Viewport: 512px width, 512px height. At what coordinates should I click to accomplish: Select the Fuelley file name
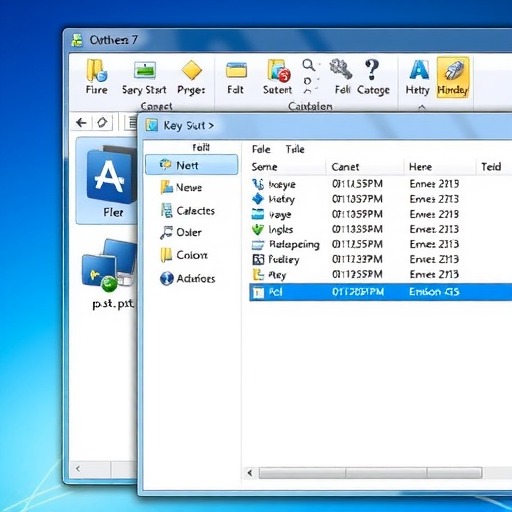pyautogui.click(x=284, y=259)
